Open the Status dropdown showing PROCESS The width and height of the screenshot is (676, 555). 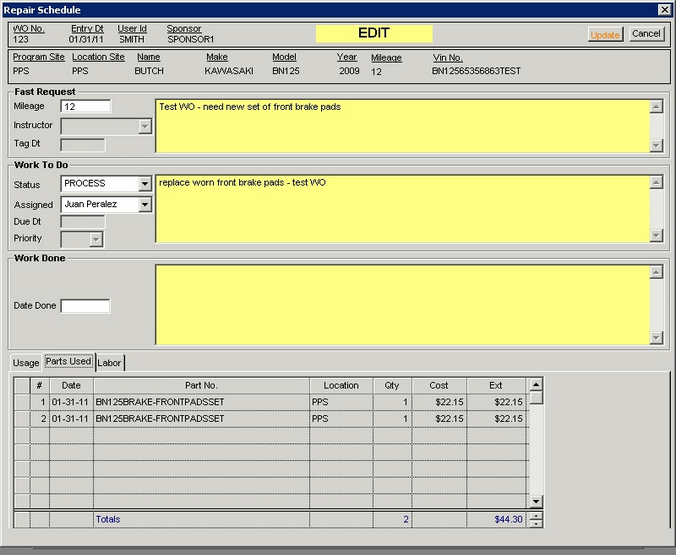[145, 184]
